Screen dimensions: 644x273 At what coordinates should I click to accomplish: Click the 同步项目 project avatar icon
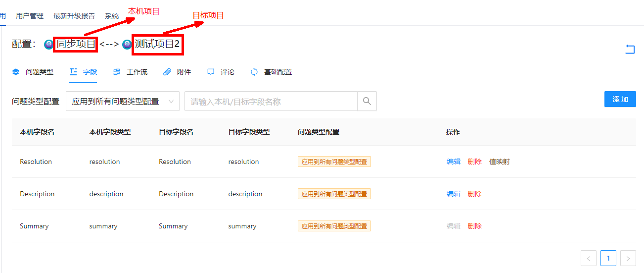tap(48, 45)
